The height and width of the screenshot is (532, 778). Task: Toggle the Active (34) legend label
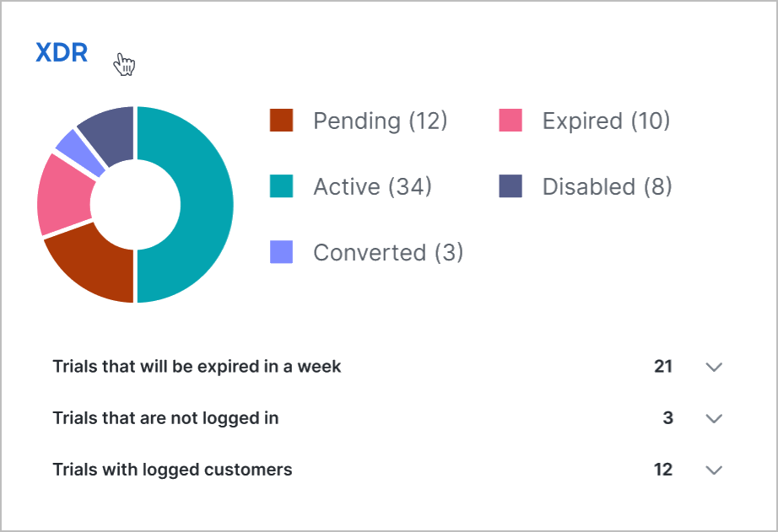pos(373,187)
